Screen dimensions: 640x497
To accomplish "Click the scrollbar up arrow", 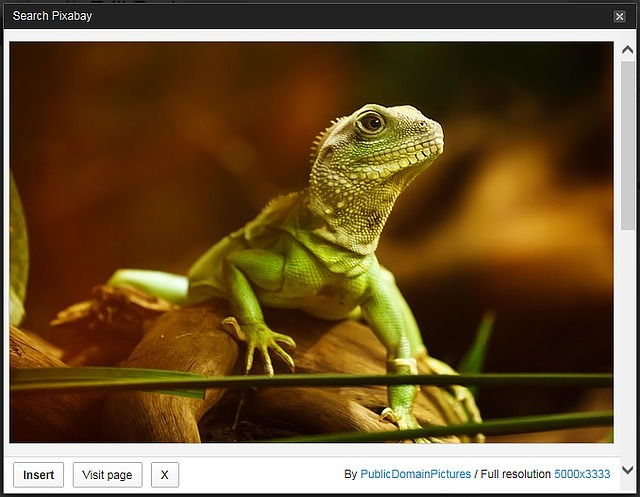I will coord(627,50).
